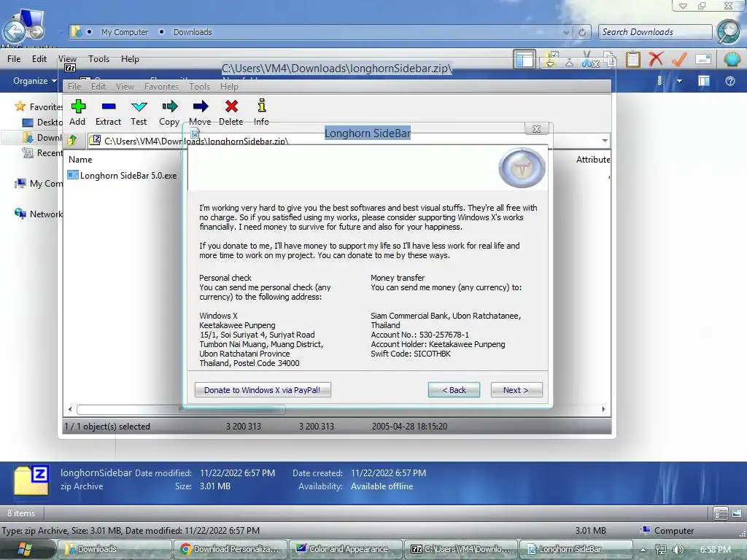Click the Classic Shell seashell settings icon
This screenshot has height=560, width=747.
tap(732, 60)
